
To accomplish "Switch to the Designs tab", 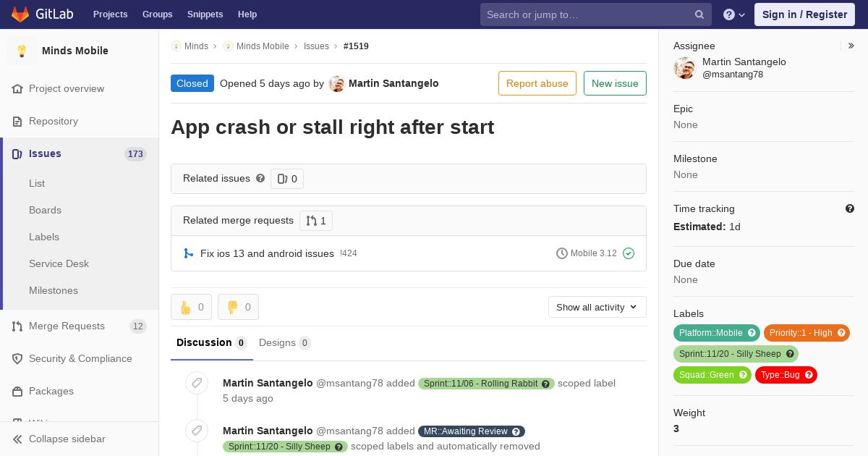I will (285, 342).
